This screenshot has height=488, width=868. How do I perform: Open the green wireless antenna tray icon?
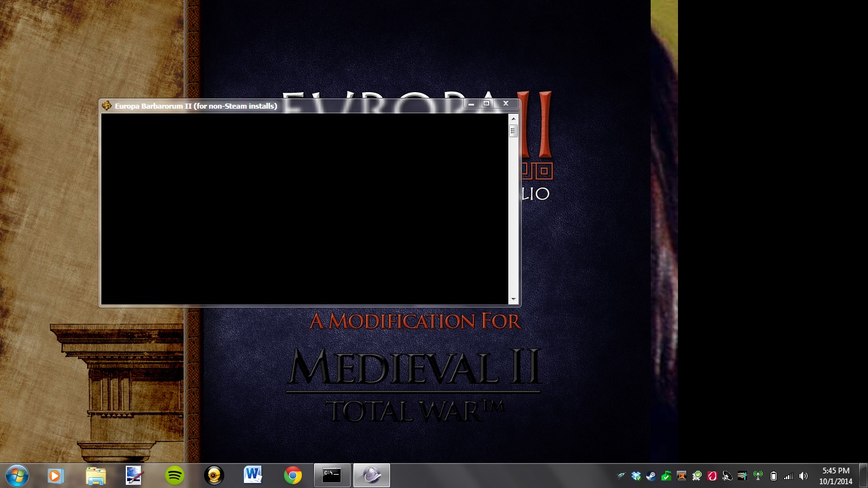tap(757, 475)
